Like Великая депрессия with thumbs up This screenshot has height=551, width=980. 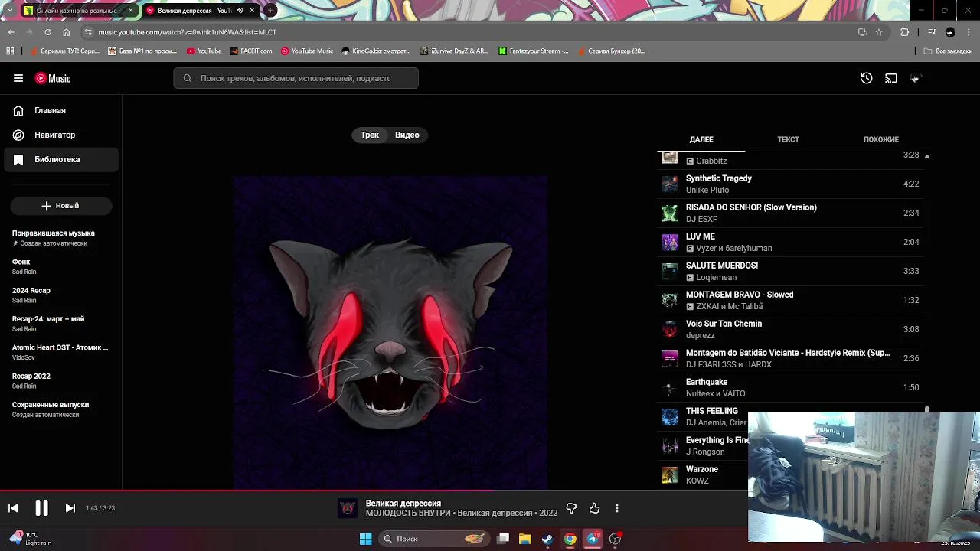click(x=594, y=508)
